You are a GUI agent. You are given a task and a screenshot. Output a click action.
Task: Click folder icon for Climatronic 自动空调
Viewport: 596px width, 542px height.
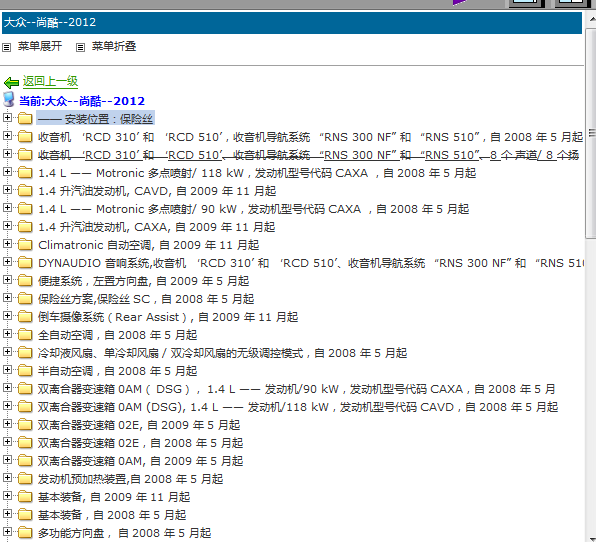(25, 244)
